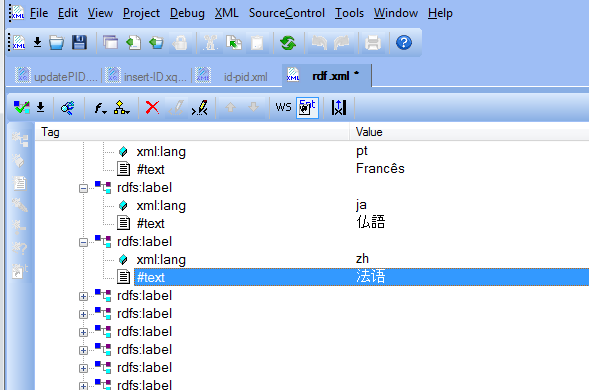Click the value cell pt
The height and width of the screenshot is (390, 589).
361,151
